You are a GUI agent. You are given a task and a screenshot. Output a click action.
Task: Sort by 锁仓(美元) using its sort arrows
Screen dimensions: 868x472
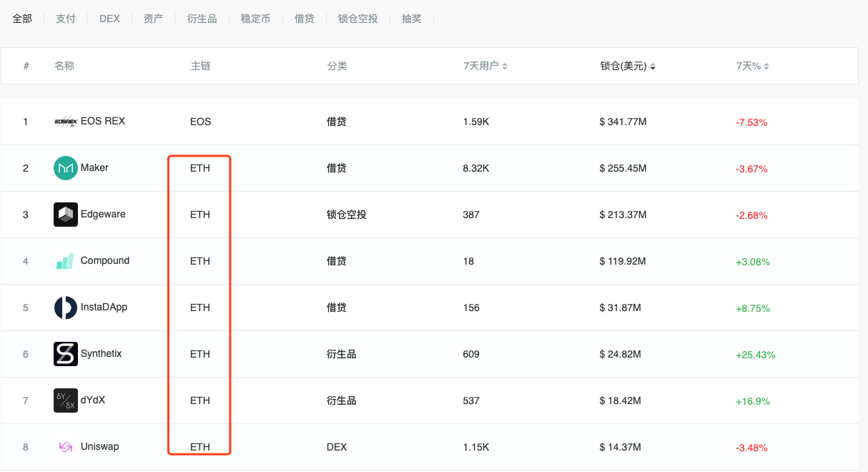coord(653,67)
